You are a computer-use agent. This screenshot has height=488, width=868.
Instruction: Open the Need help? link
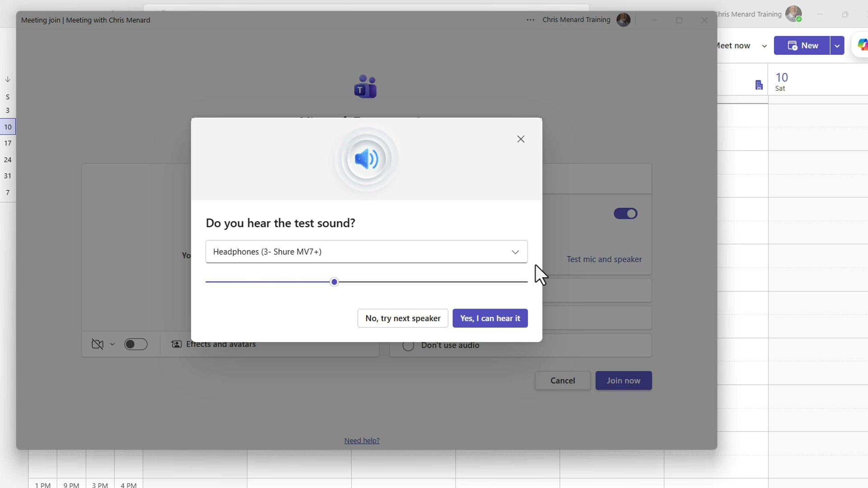tap(362, 441)
